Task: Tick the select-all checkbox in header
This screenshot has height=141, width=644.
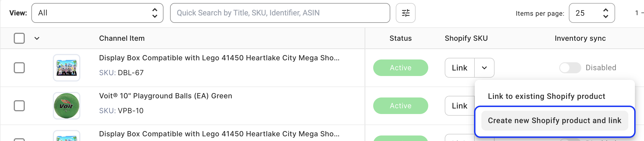Action: 19,38
